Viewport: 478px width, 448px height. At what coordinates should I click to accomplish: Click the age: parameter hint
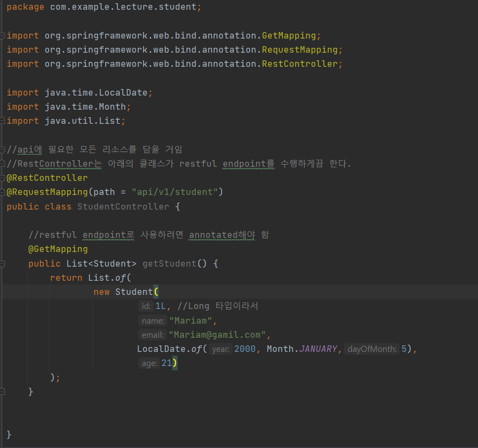point(149,364)
